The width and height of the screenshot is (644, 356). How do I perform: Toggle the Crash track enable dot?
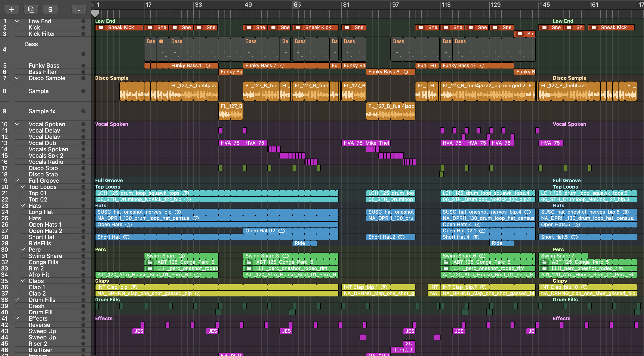tap(83, 306)
